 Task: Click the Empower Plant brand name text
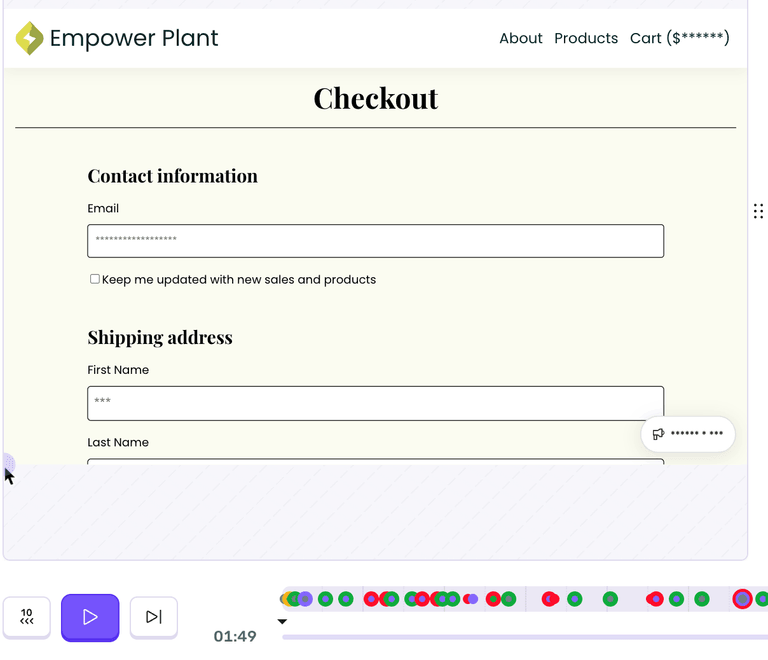pos(134,39)
